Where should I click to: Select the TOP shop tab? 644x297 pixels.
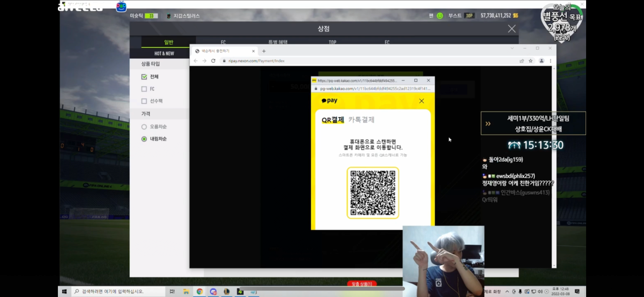pyautogui.click(x=333, y=42)
